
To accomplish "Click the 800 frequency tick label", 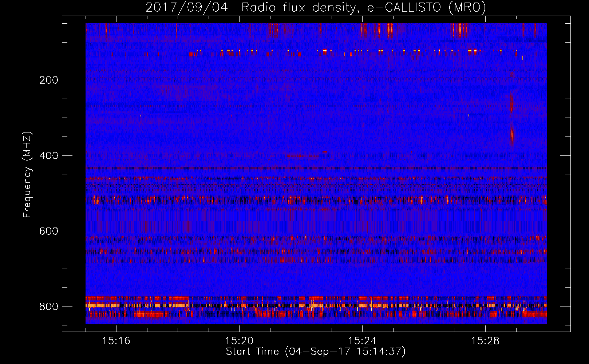I will click(49, 306).
